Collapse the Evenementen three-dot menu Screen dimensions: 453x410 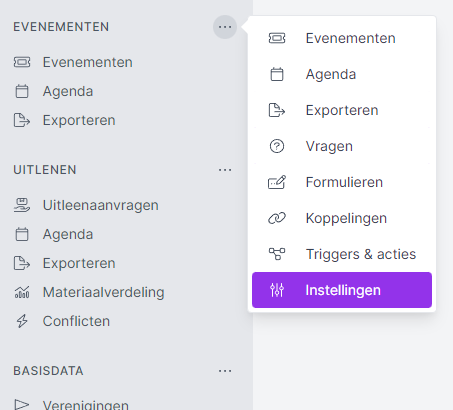coord(225,27)
